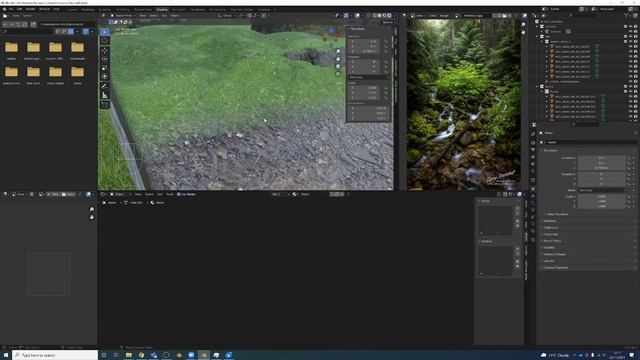This screenshot has width=640, height=360.
Task: Hide the top collection with its eye icon
Action: coord(630,27)
